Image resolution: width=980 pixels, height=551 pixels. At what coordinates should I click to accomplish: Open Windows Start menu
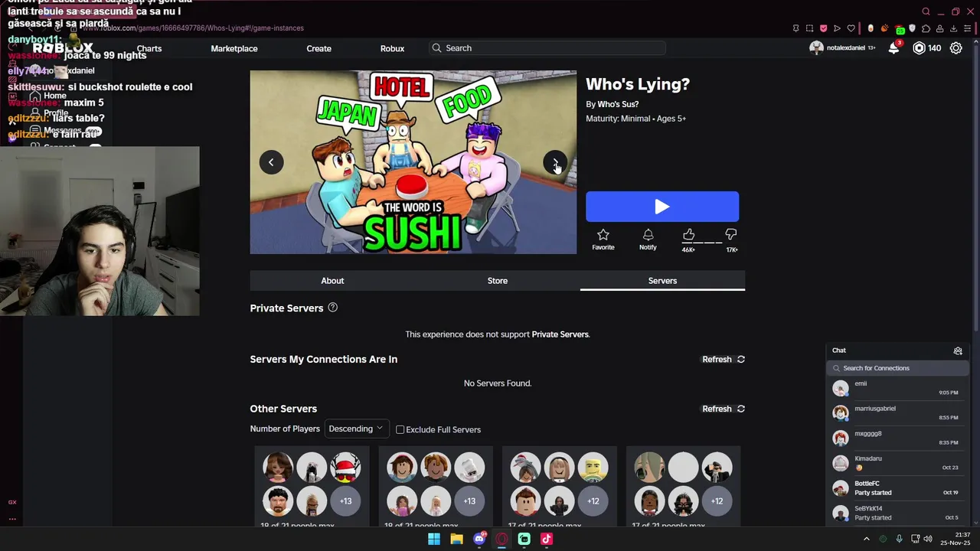tap(434, 539)
